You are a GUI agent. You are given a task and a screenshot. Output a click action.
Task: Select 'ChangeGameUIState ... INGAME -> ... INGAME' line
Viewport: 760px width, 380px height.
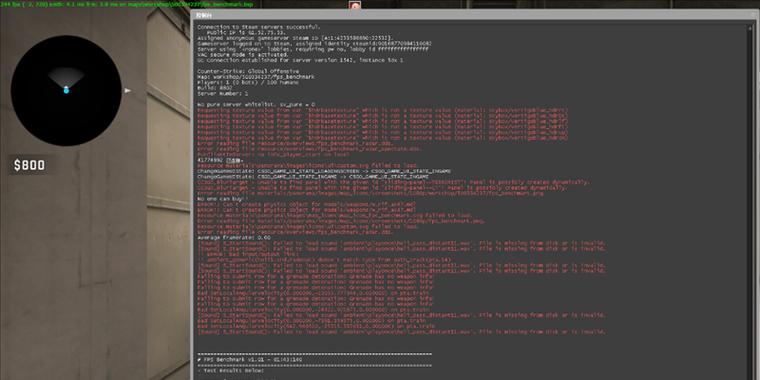pos(313,177)
